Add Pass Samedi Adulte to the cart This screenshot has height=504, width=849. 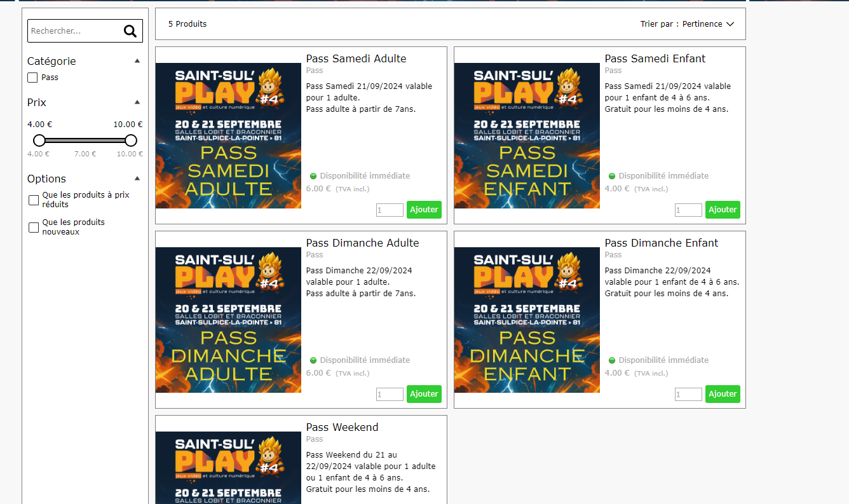pos(424,210)
